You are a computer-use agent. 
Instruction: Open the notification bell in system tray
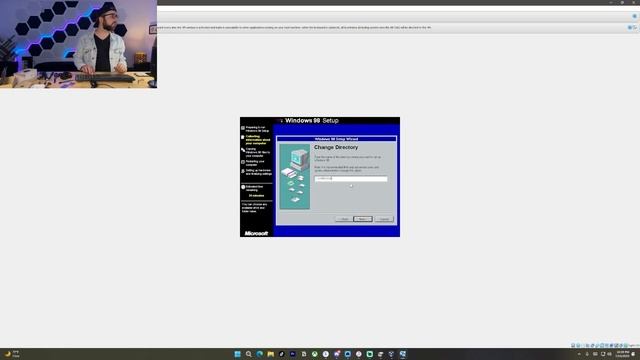(634, 354)
